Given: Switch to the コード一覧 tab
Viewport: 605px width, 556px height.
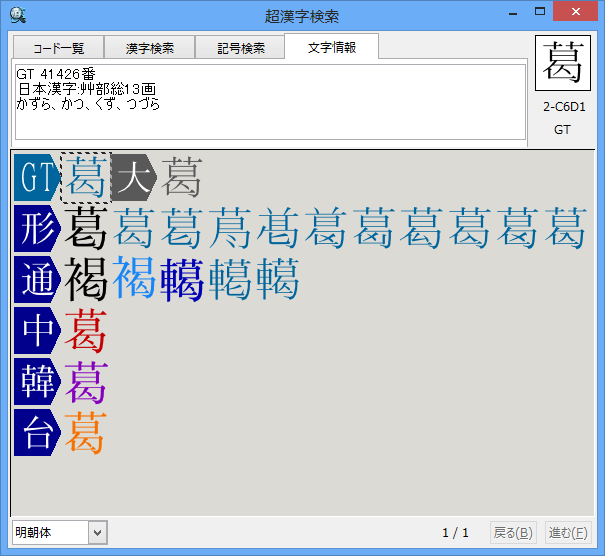Looking at the screenshot, I should click(x=58, y=48).
